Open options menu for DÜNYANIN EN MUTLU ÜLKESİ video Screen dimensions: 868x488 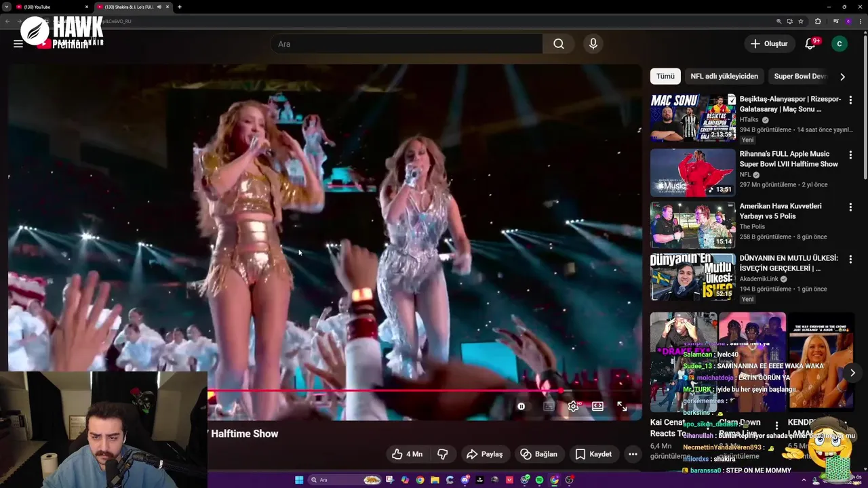point(850,259)
